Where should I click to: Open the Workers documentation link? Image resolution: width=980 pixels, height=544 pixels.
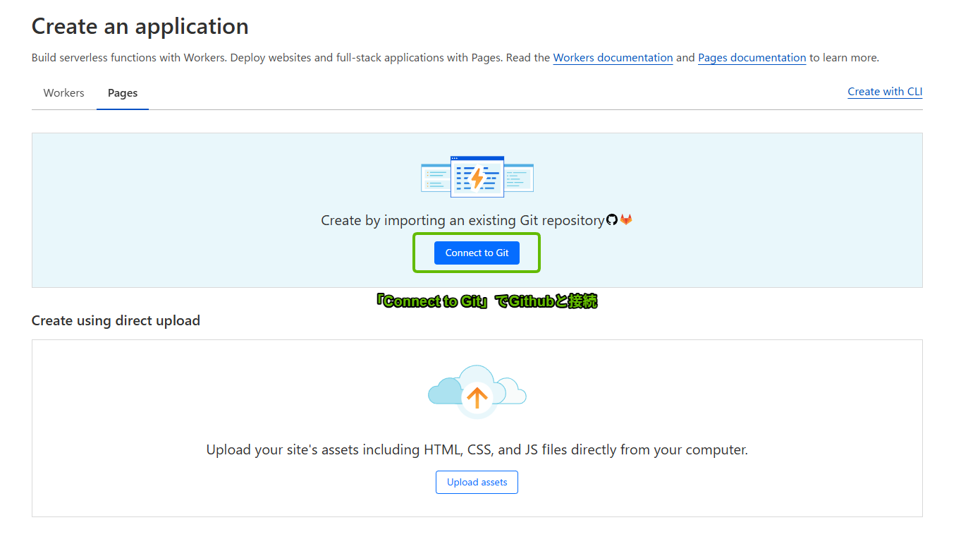click(613, 58)
